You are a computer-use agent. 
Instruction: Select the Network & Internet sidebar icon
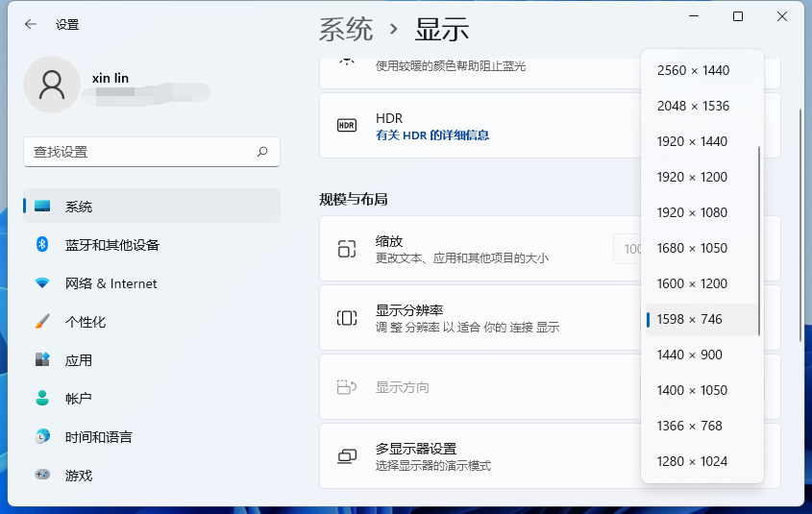pos(42,283)
